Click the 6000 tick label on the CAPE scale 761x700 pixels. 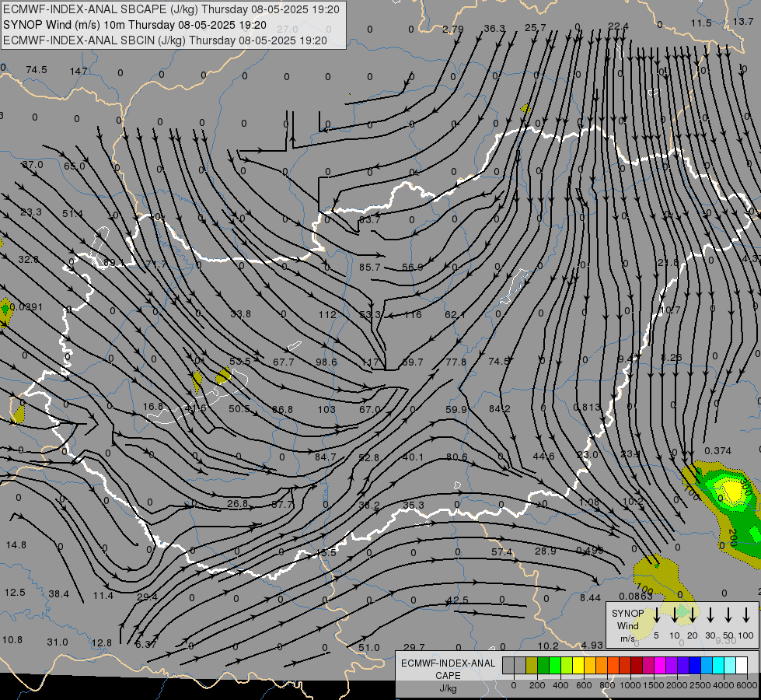[748, 685]
